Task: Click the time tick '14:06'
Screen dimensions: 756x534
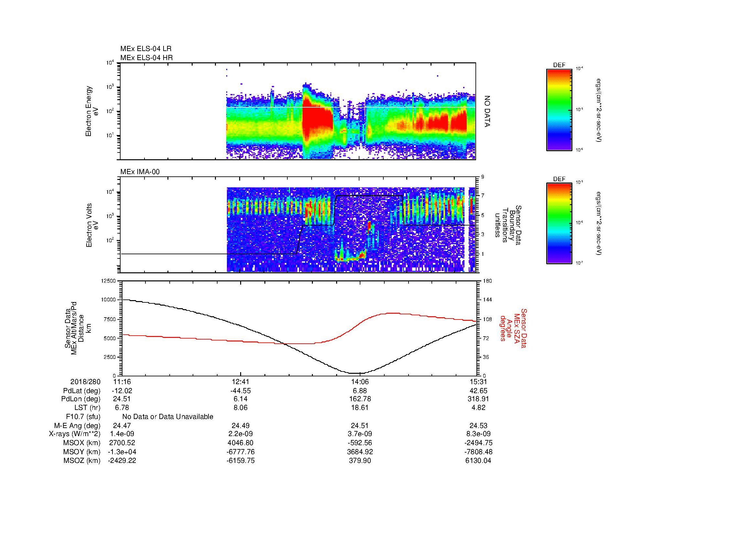Action: tap(360, 382)
